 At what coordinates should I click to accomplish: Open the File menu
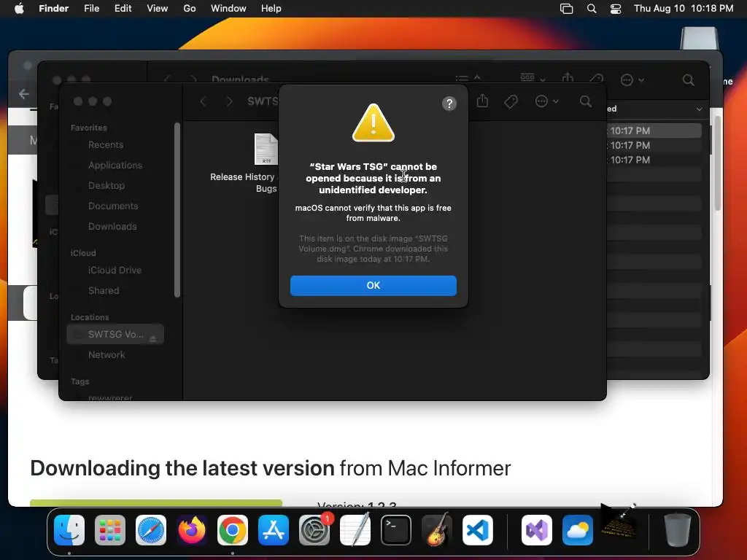click(91, 9)
